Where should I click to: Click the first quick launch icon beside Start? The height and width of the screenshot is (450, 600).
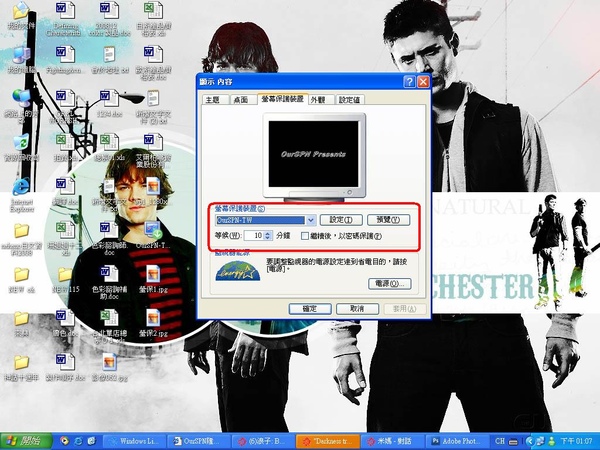64,441
